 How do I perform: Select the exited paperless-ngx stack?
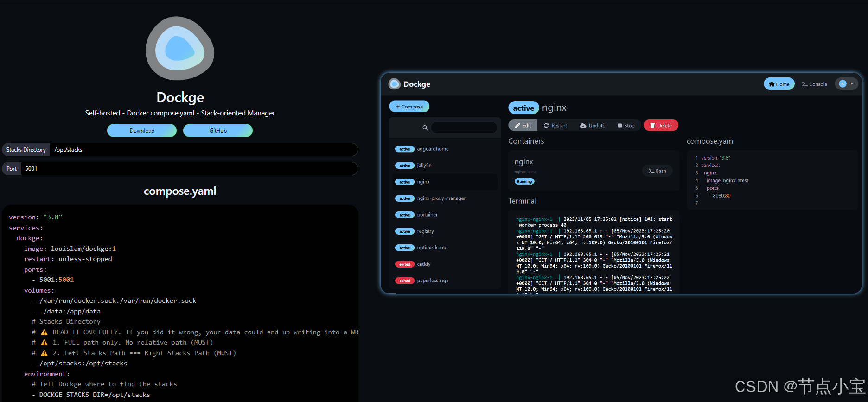[445, 281]
